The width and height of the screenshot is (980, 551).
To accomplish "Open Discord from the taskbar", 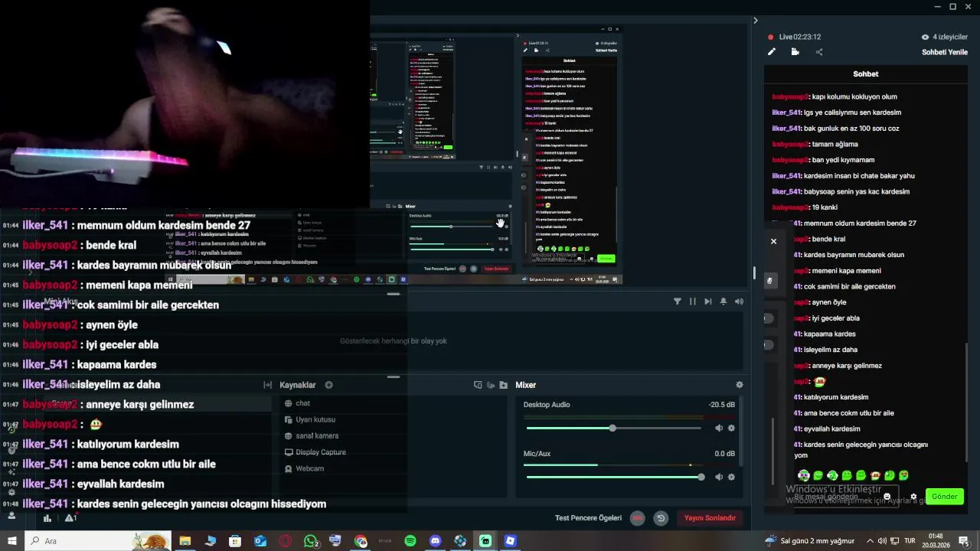I will click(436, 541).
